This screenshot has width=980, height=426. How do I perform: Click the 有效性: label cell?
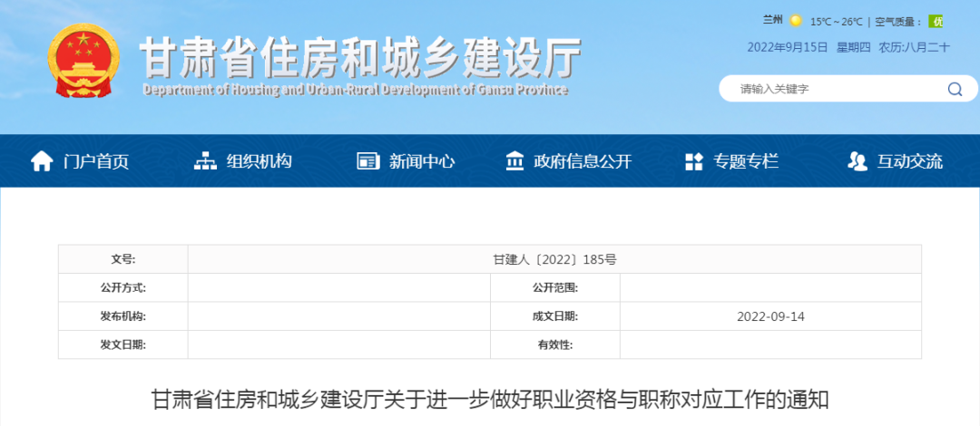tap(555, 344)
